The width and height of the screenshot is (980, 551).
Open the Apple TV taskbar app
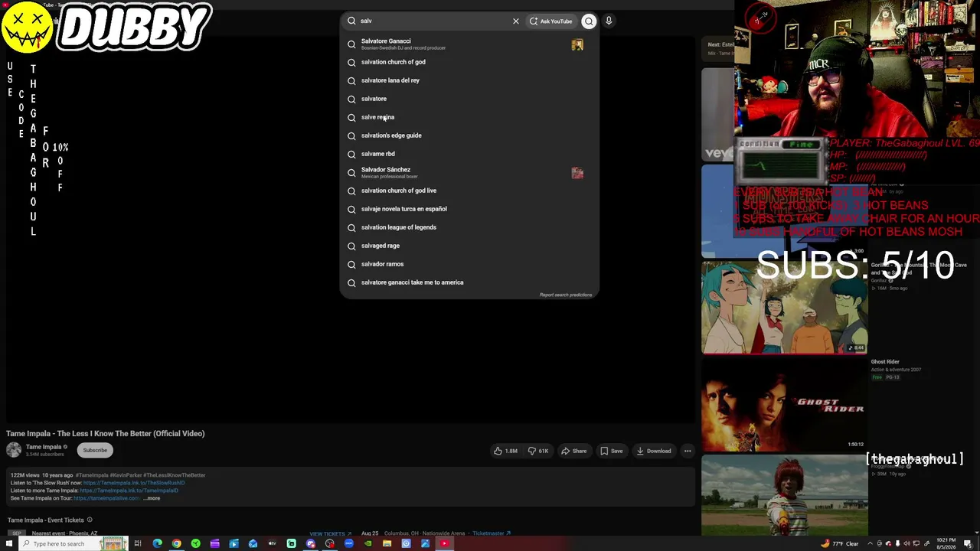[272, 543]
